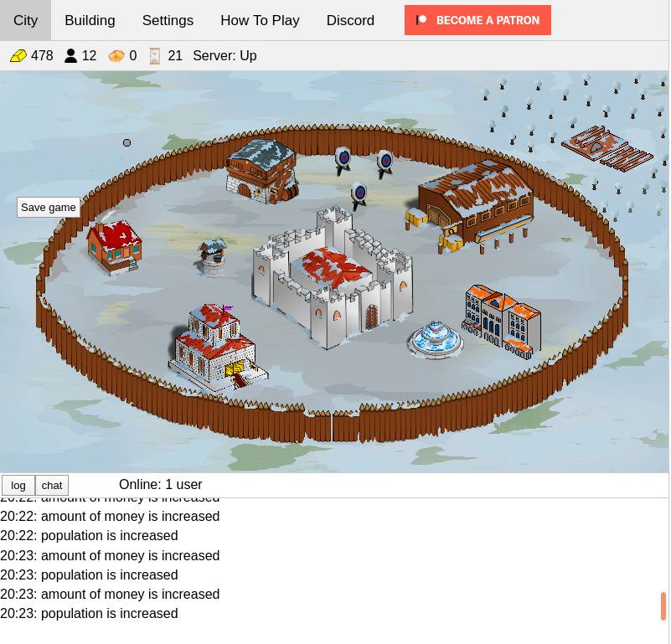Click the orange log scrollbar thumb
671x644 pixels.
pos(663,606)
